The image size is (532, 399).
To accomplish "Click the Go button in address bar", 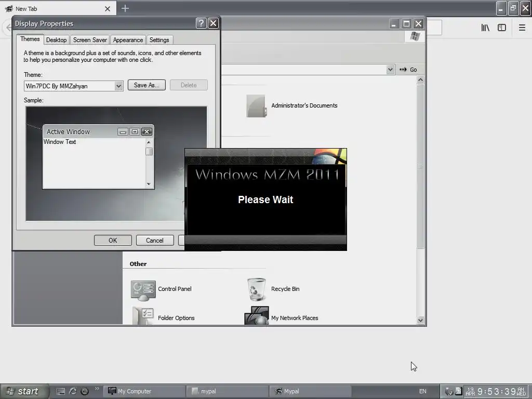I will tap(408, 70).
